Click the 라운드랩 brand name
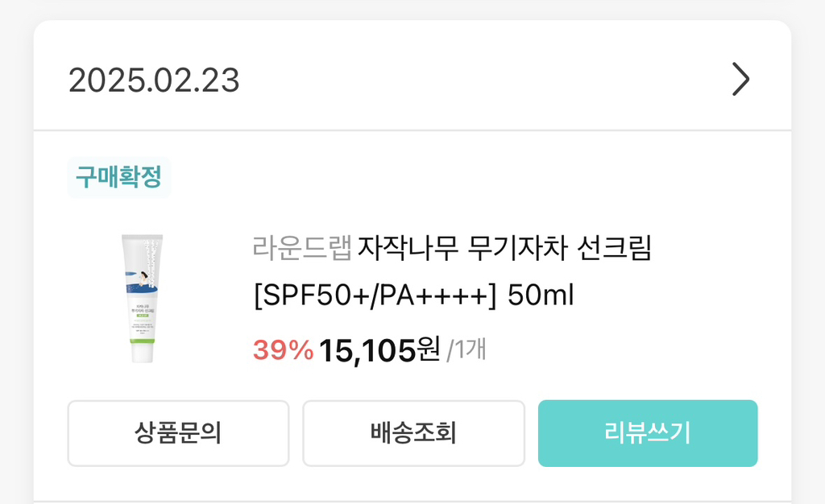825x504 pixels. point(302,249)
